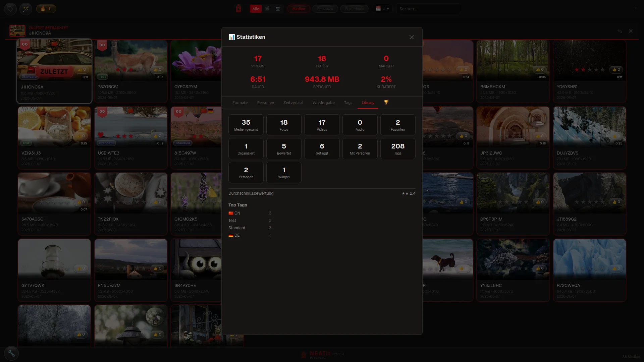Open the VZ1931J3 lemons thumbnail
The height and width of the screenshot is (362, 644).
[x=54, y=127]
